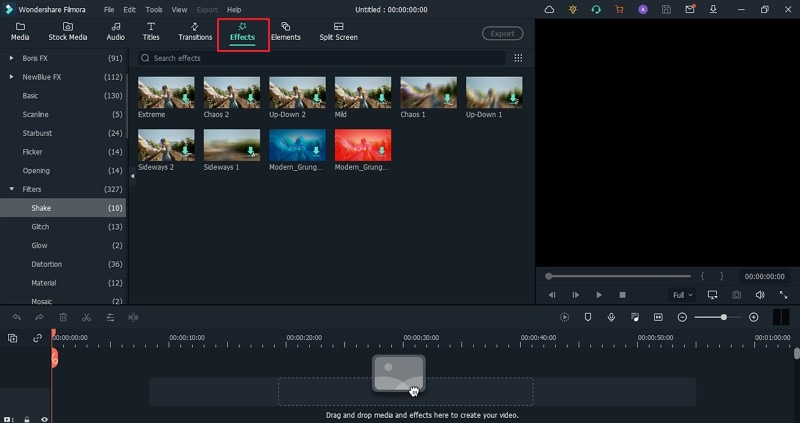Select the Chaos 2 effect thumbnail
The width and height of the screenshot is (800, 423).
pyautogui.click(x=232, y=92)
